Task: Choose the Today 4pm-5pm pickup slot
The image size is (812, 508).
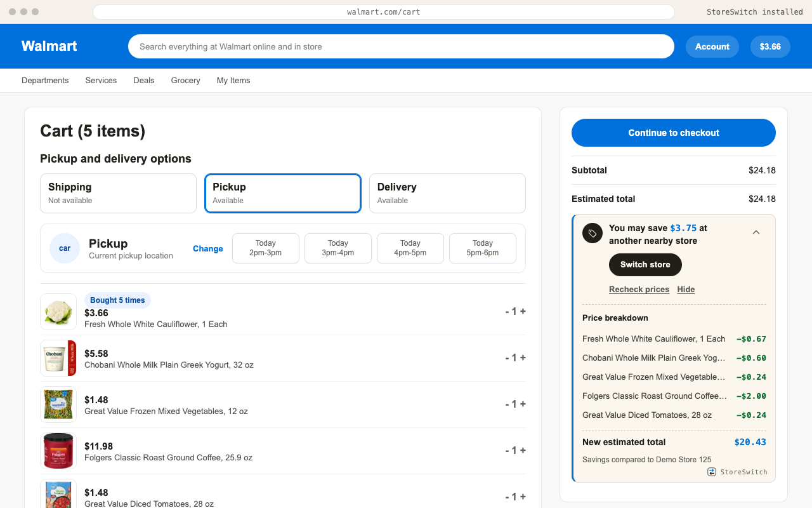Action: tap(410, 248)
